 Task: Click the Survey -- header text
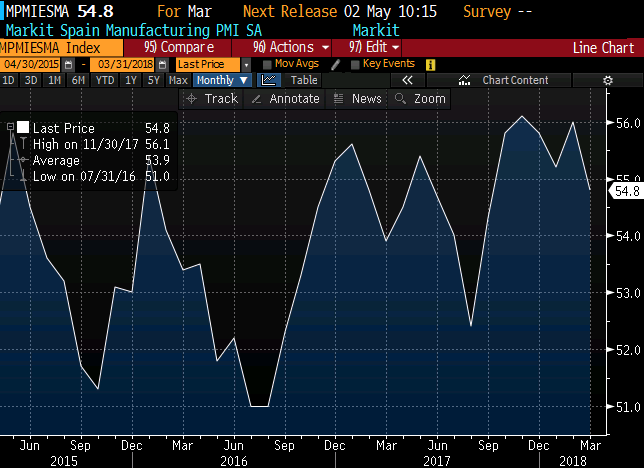tap(497, 12)
